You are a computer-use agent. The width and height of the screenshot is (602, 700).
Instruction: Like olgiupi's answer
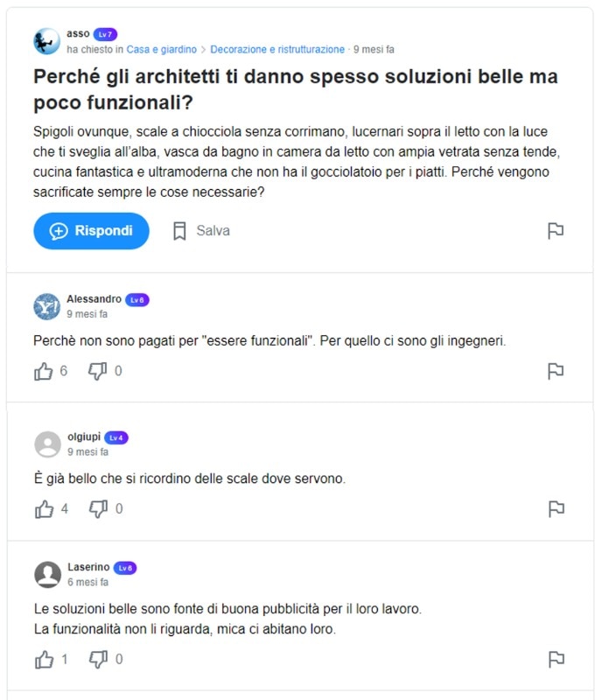(44, 508)
